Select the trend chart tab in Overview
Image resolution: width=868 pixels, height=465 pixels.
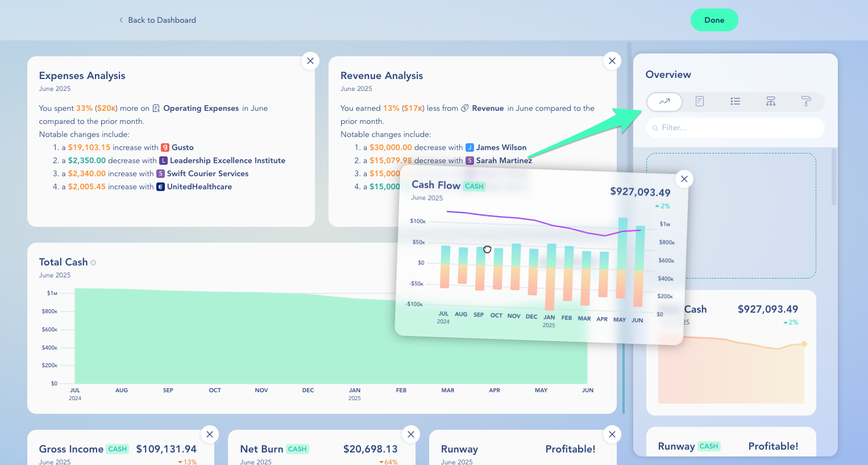pyautogui.click(x=664, y=102)
